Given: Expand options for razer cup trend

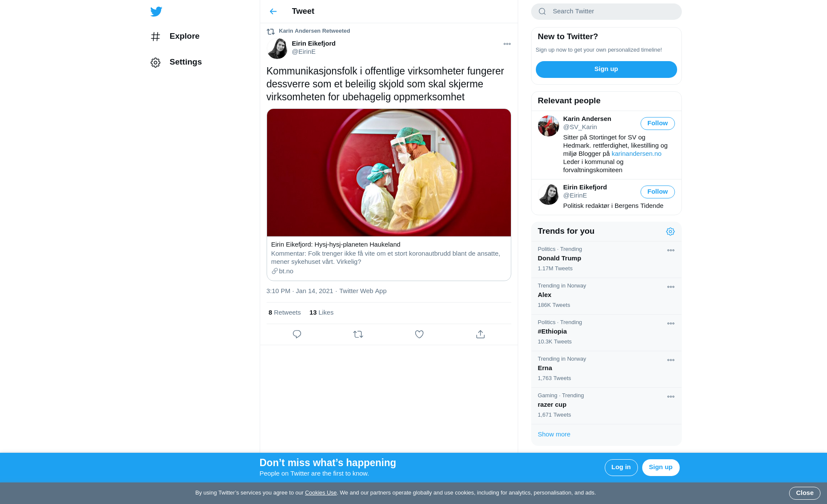Looking at the screenshot, I should pyautogui.click(x=671, y=397).
